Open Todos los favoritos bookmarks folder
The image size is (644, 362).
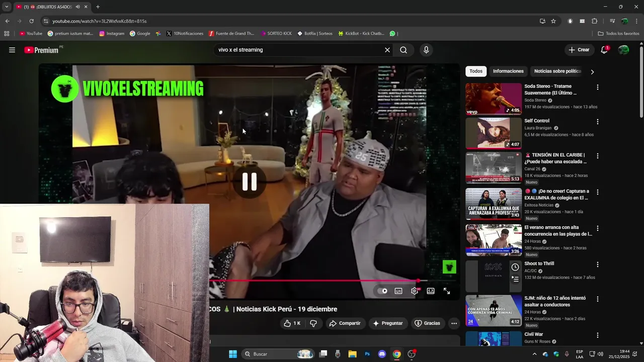pos(618,34)
